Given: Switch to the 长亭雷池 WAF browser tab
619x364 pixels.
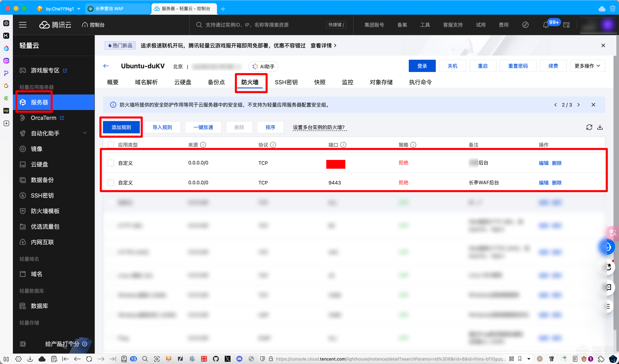Looking at the screenshot, I should pos(118,9).
